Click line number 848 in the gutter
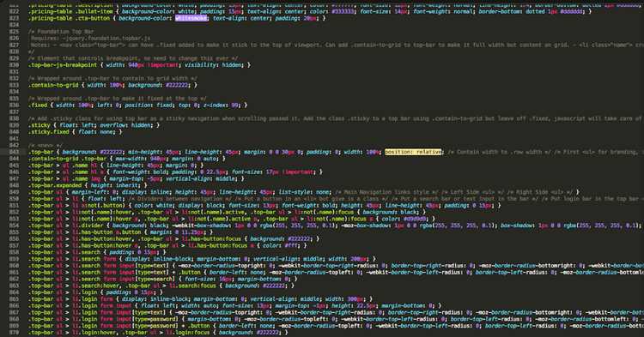The height and width of the screenshot is (337, 644). tap(14, 185)
